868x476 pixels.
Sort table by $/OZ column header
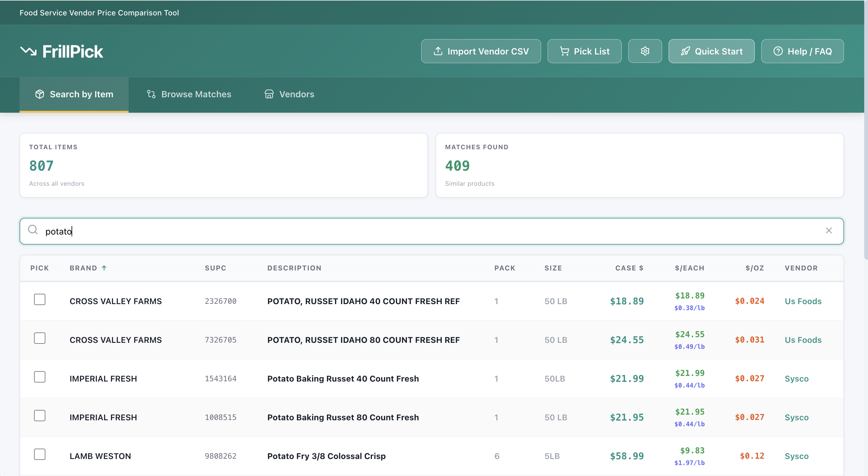755,268
